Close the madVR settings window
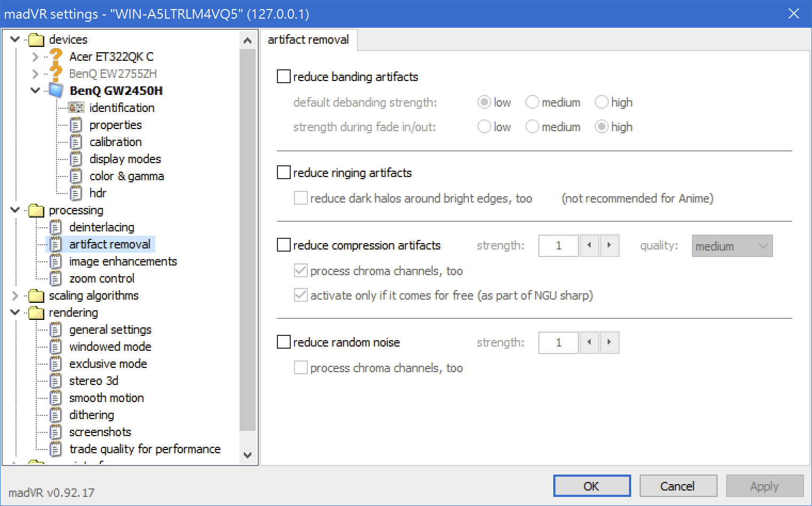The height and width of the screenshot is (506, 812). (x=794, y=13)
